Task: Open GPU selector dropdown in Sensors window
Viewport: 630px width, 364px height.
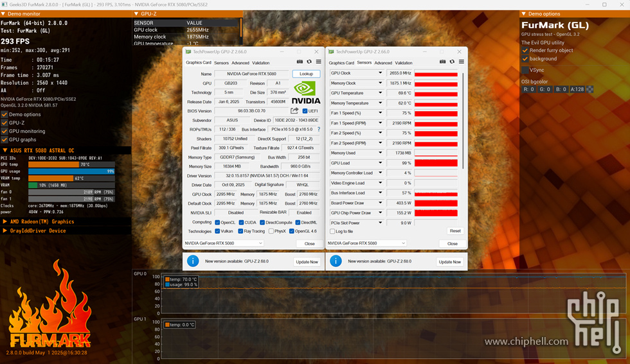Action: 366,243
